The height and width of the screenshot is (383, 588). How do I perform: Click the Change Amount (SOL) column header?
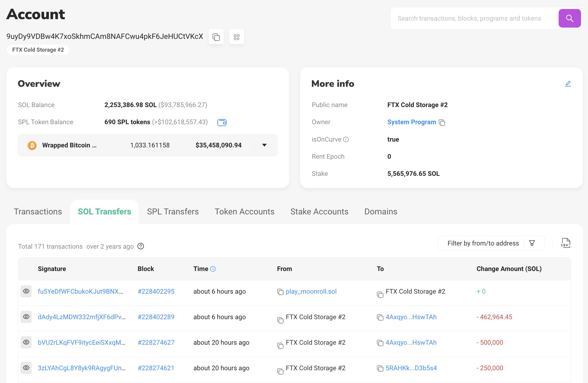[509, 269]
